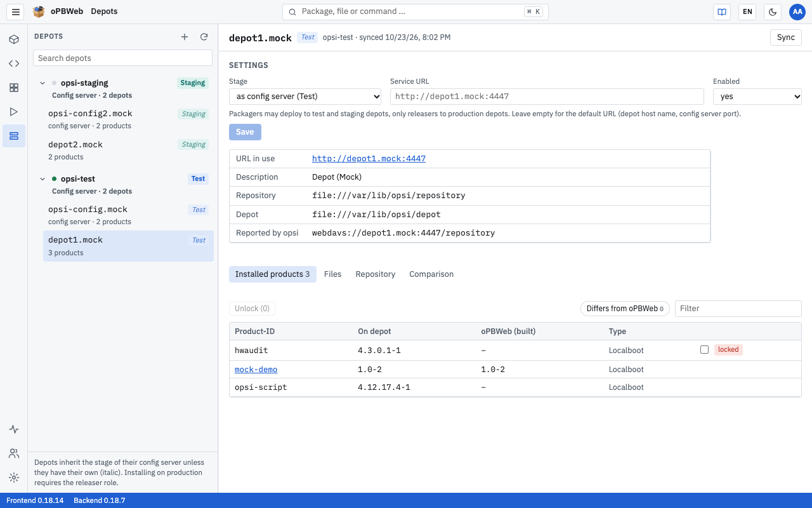Open the documentation book icon
The width and height of the screenshot is (812, 508).
(x=721, y=11)
